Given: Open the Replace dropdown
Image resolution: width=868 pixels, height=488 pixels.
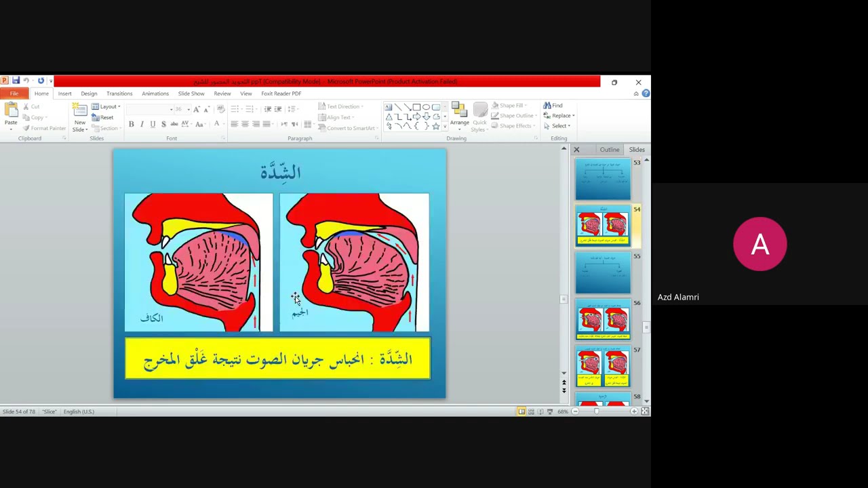Looking at the screenshot, I should pos(559,116).
